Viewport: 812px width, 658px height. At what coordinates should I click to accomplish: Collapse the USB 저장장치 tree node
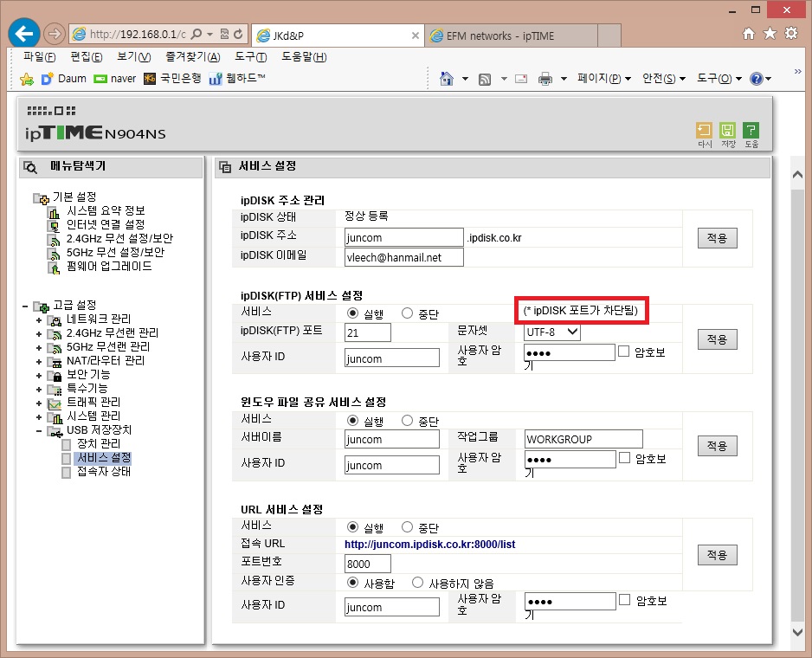pyautogui.click(x=39, y=431)
